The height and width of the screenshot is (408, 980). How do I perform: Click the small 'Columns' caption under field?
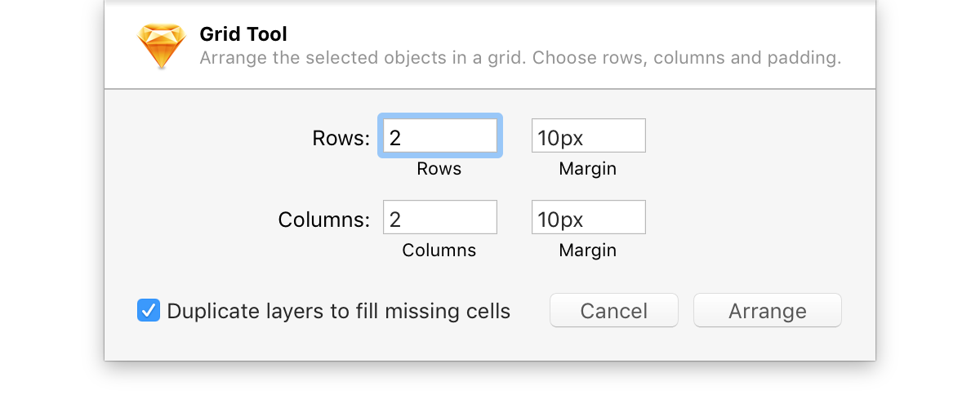(x=439, y=251)
